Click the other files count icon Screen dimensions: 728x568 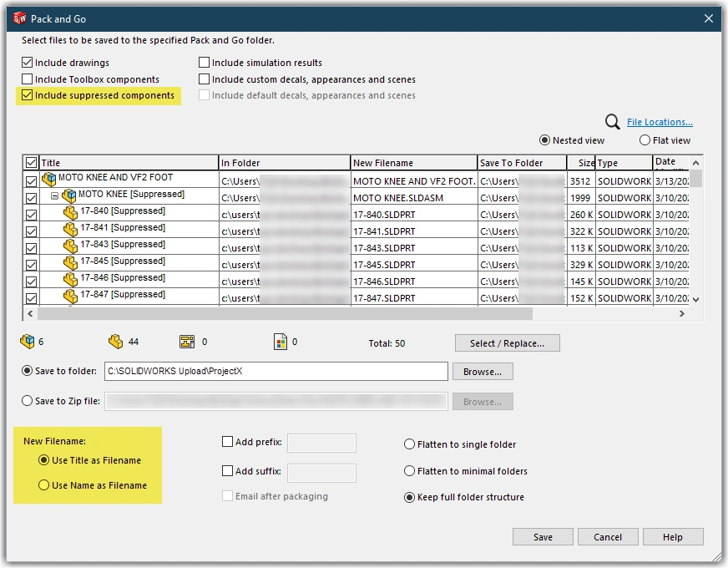281,342
